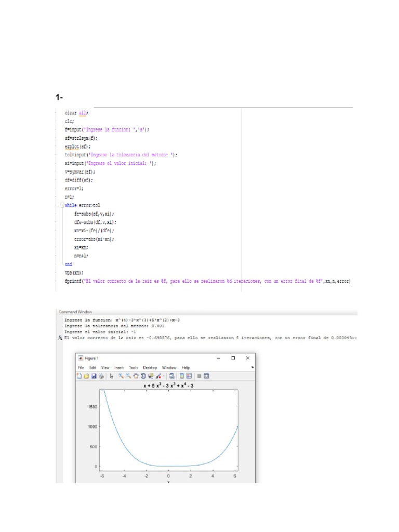Click the Insert Colorbar icon
This screenshot has width=399, height=532.
pyautogui.click(x=181, y=376)
